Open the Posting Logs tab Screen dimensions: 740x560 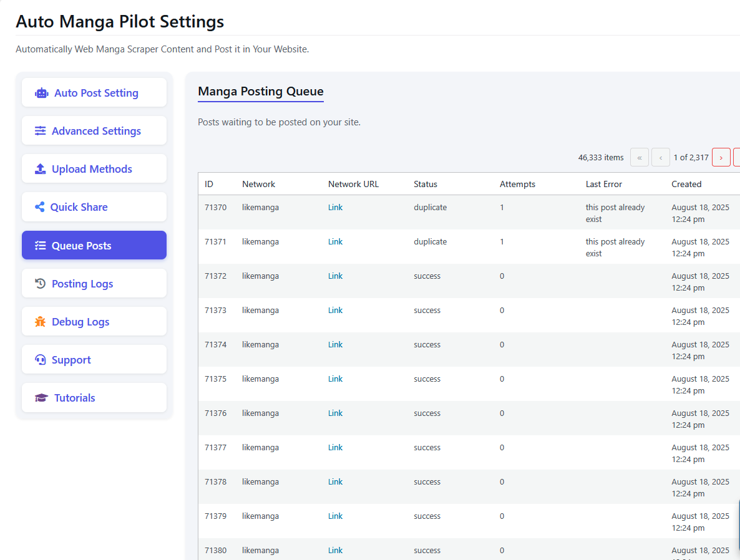(82, 284)
